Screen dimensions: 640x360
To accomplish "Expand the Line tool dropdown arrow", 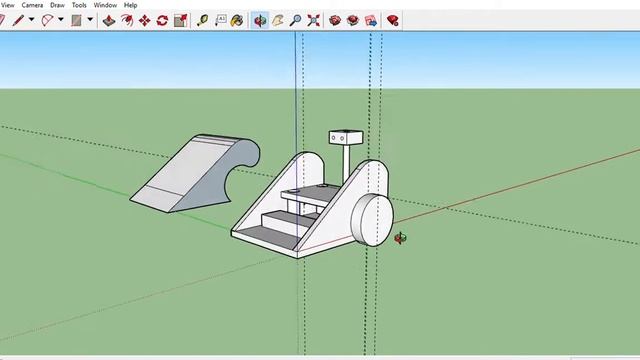I will pyautogui.click(x=31, y=20).
